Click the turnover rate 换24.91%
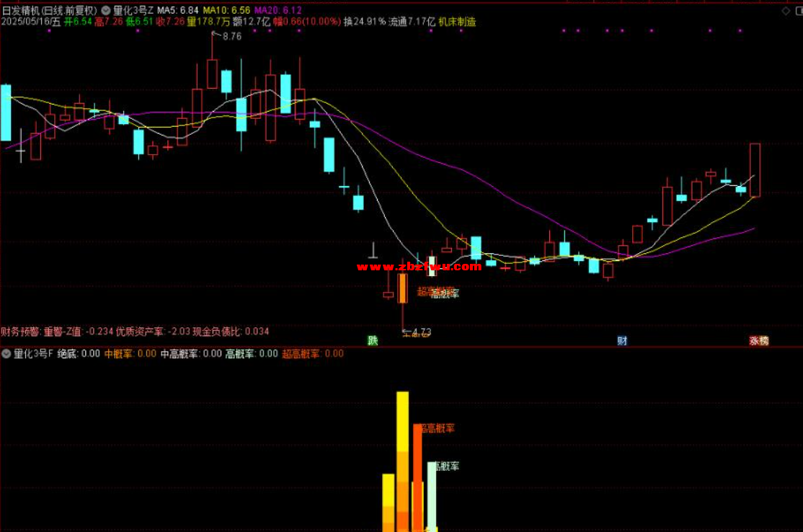Viewport: 803px width, 532px height. pyautogui.click(x=365, y=22)
